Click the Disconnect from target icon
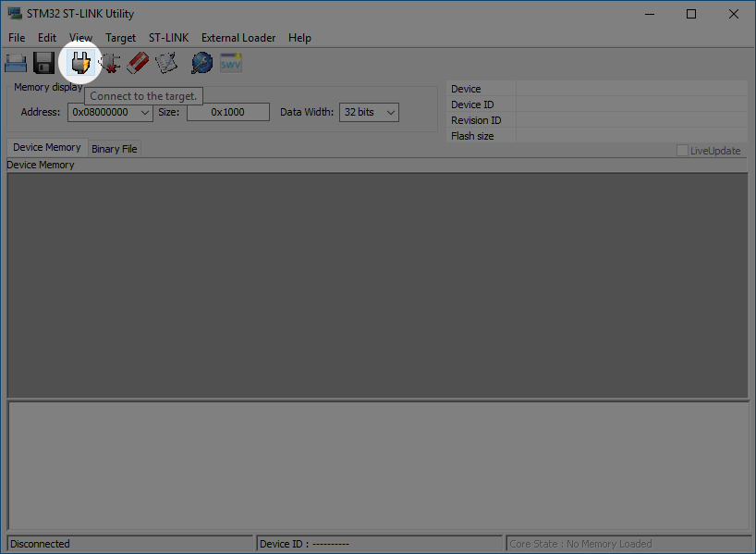This screenshot has width=756, height=554. click(x=109, y=63)
